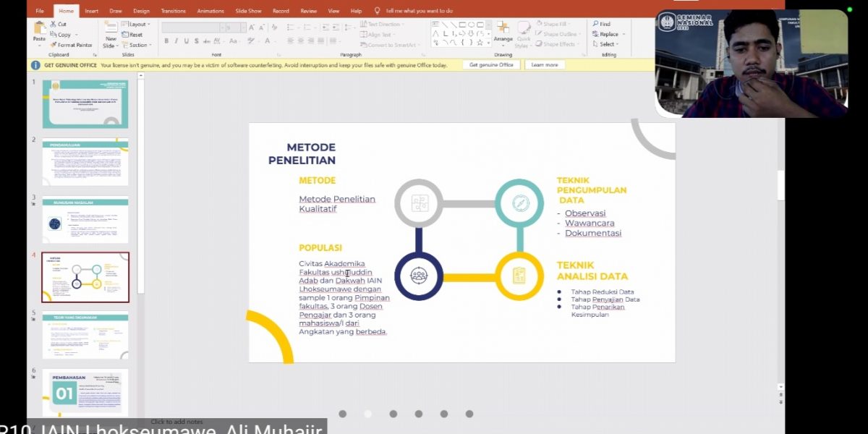The height and width of the screenshot is (434, 868).
Task: Underline the selected text
Action: 186,41
